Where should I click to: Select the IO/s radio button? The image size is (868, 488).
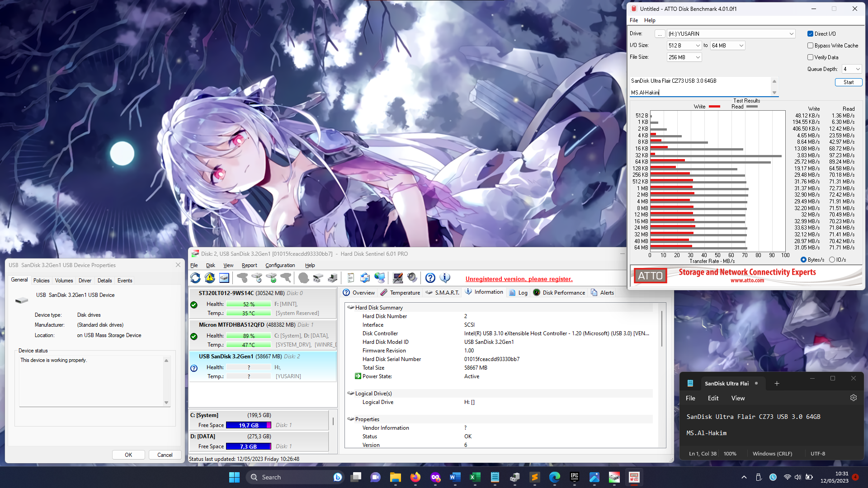832,260
